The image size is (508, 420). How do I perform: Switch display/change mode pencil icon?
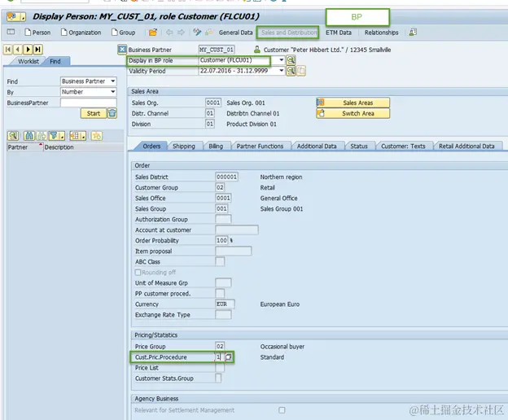197,32
